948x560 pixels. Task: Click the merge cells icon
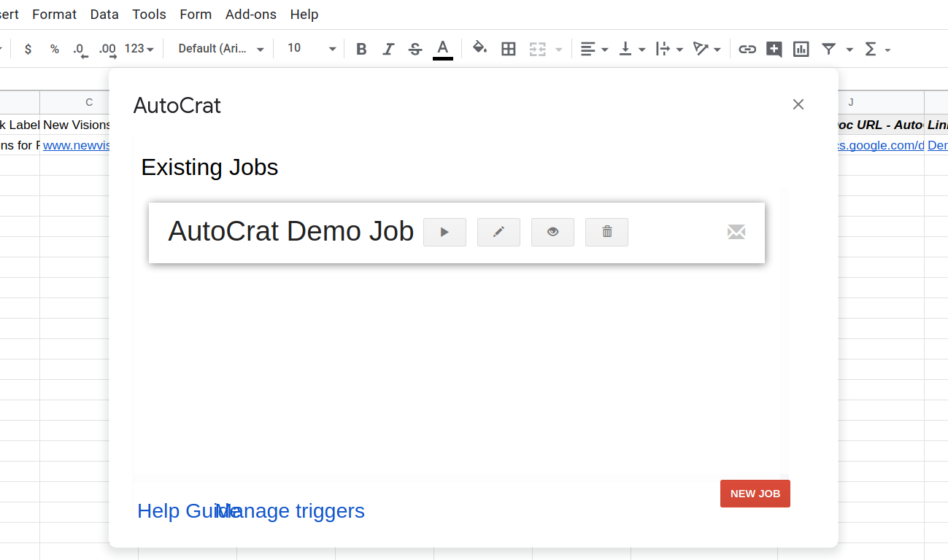538,49
